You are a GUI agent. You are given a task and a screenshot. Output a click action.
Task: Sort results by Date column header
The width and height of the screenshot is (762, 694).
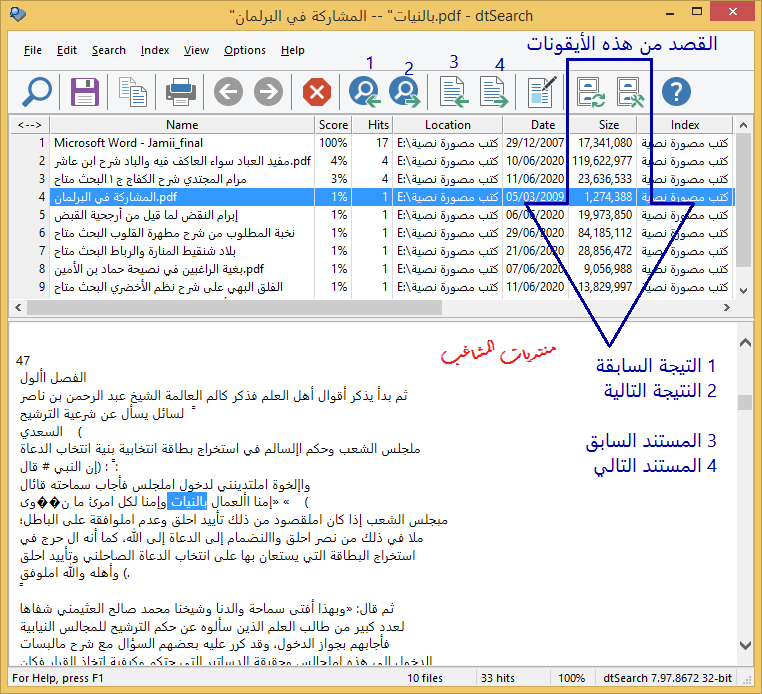point(543,125)
